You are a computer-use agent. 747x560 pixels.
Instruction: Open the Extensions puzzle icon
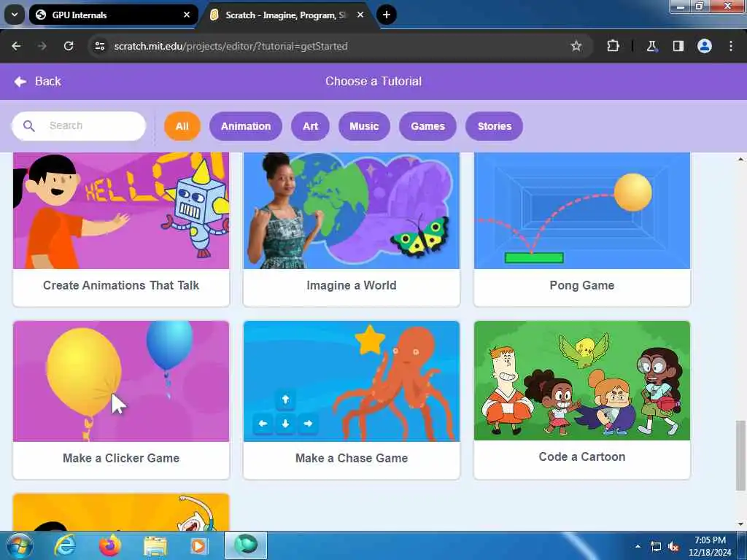pyautogui.click(x=613, y=46)
